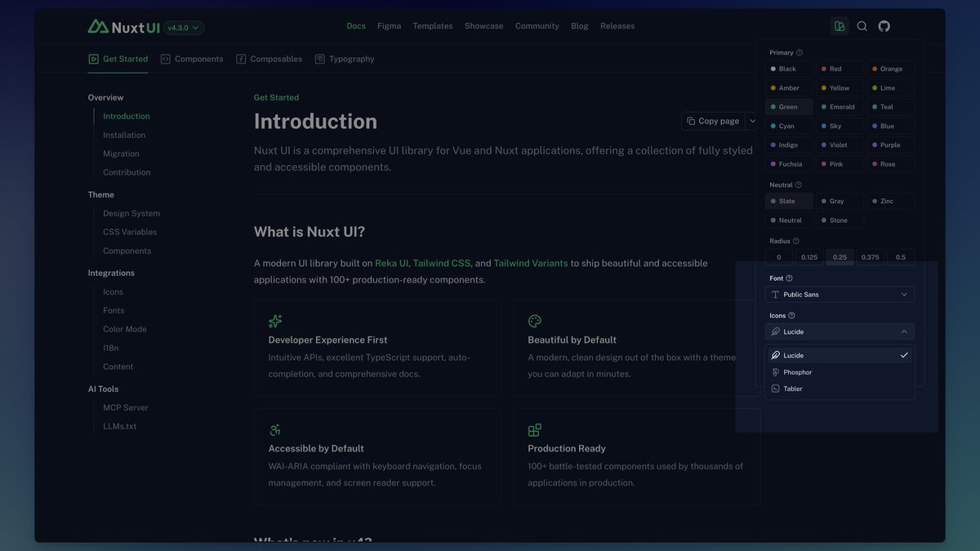Open MCP Server in the sidebar
The height and width of the screenshot is (551, 980).
[x=126, y=408]
